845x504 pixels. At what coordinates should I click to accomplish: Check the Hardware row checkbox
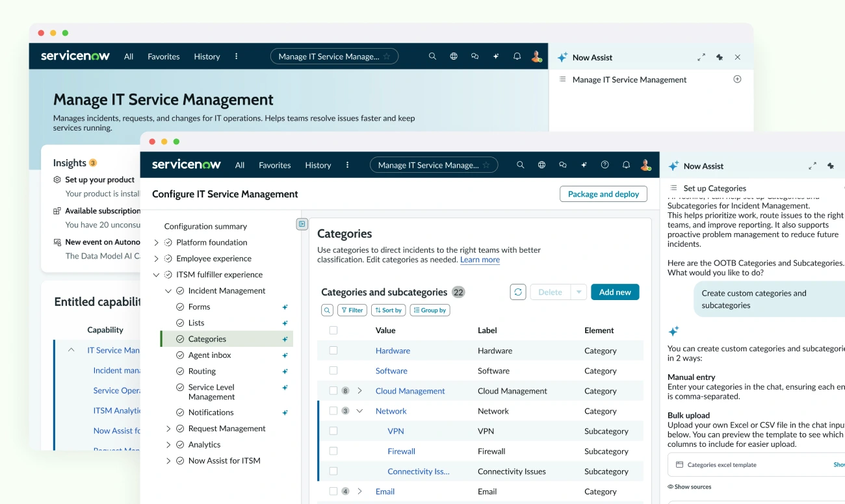pos(333,350)
